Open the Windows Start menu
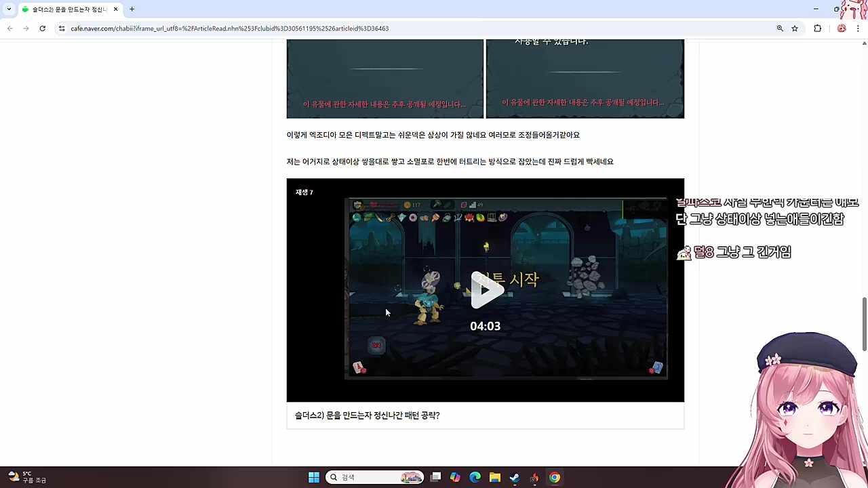 click(314, 477)
